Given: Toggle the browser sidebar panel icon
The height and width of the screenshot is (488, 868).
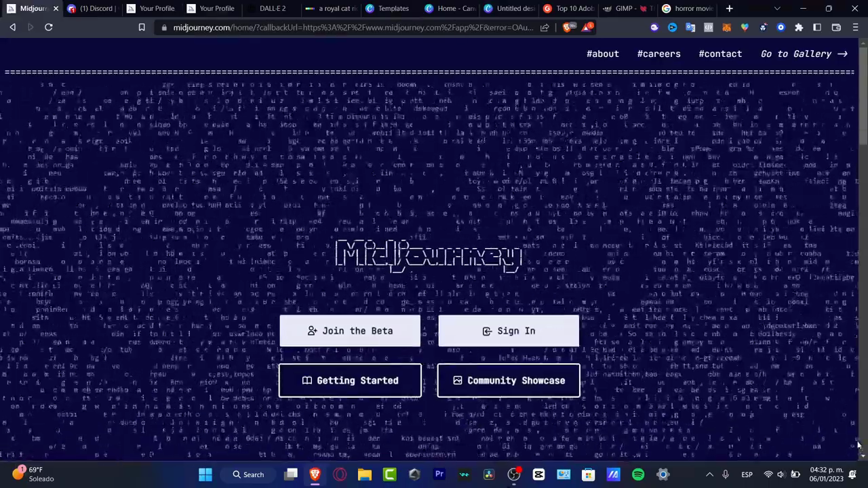Looking at the screenshot, I should click(817, 27).
